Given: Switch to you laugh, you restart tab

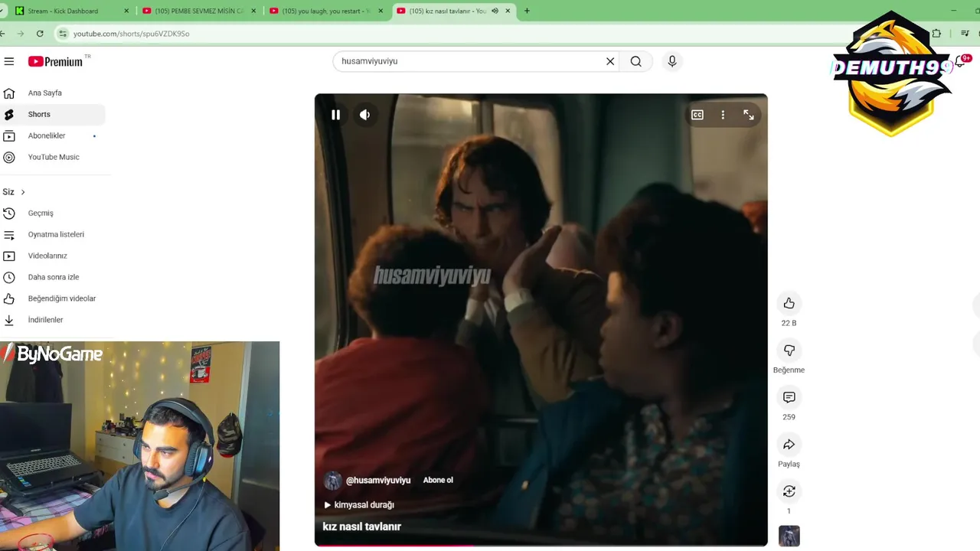Looking at the screenshot, I should tap(325, 11).
